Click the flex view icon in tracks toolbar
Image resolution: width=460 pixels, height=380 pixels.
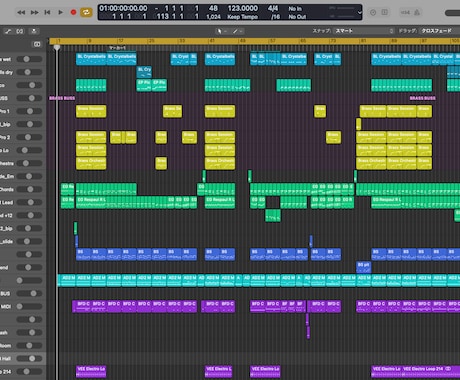pyautogui.click(x=20, y=31)
